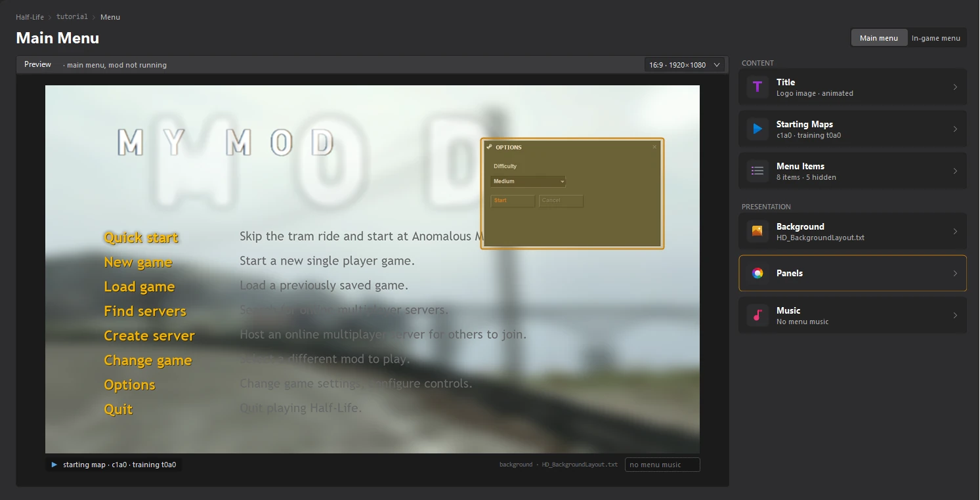Open the 16:9 resolution dropdown

(685, 64)
